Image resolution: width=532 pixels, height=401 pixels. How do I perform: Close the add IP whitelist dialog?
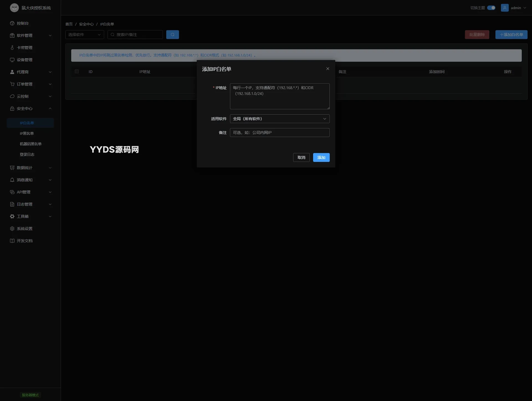[328, 69]
